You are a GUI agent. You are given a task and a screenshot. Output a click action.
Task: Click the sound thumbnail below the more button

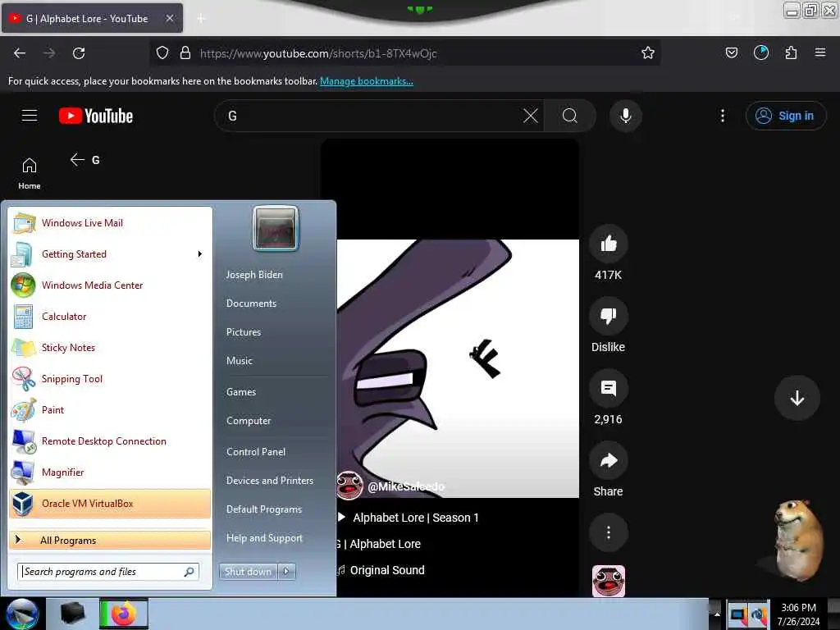pyautogui.click(x=608, y=581)
